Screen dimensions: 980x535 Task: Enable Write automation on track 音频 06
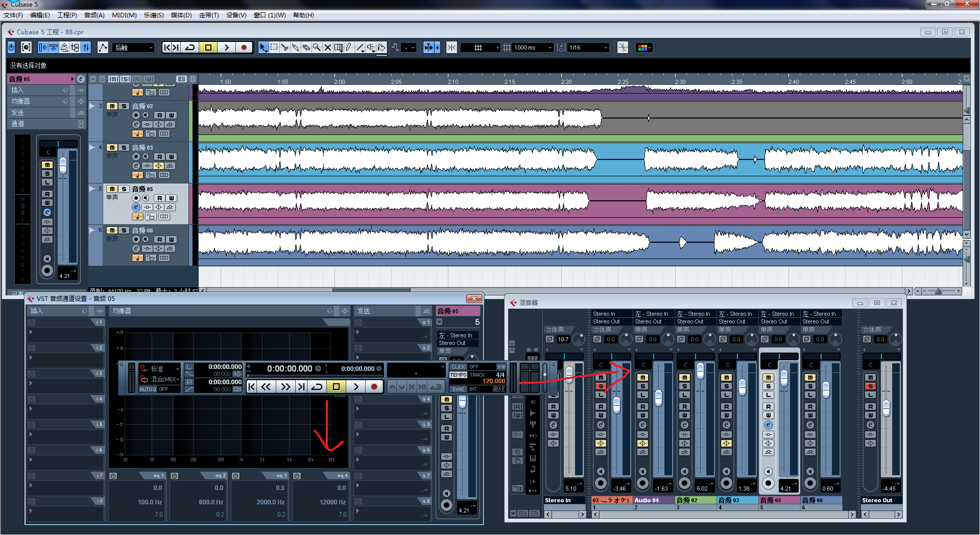click(172, 240)
